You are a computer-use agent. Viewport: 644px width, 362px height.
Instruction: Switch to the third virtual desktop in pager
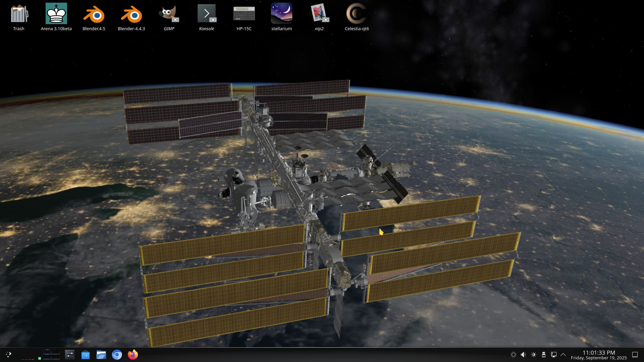click(x=47, y=357)
